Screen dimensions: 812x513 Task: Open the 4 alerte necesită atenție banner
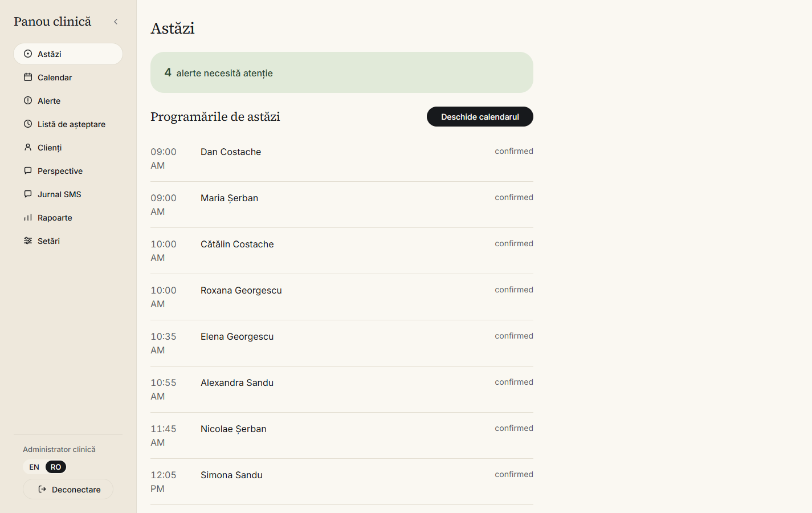(342, 72)
